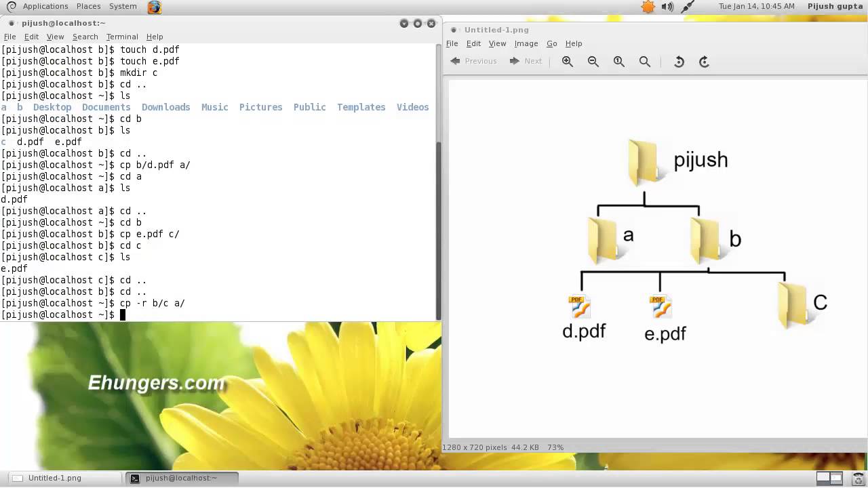This screenshot has width=868, height=488.
Task: Click the 'cp b/d.pdf a/' command
Action: 155,165
